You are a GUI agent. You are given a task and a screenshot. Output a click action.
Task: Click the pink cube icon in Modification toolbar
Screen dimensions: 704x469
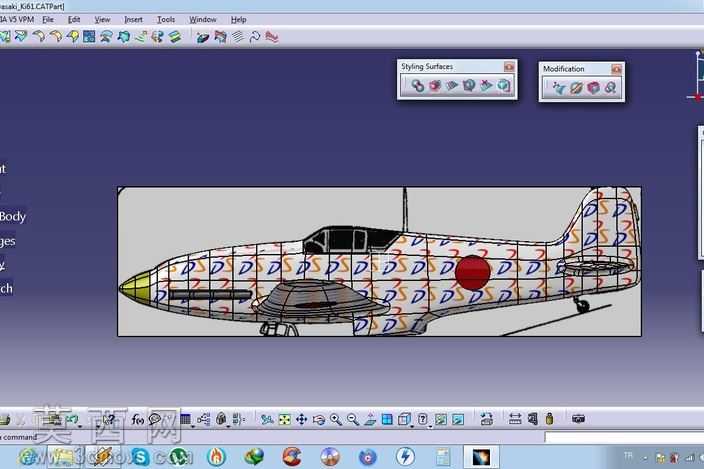593,88
